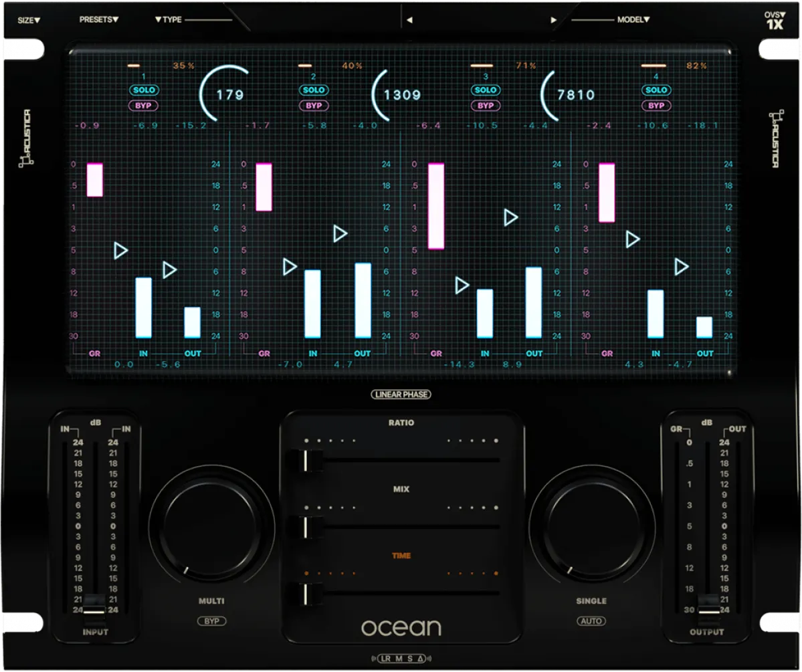Click the 179 crossover frequency dial
The height and width of the screenshot is (672, 802).
(x=225, y=94)
